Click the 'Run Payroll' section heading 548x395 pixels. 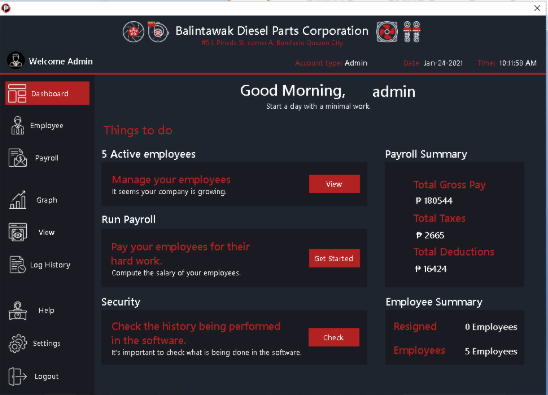[129, 220]
